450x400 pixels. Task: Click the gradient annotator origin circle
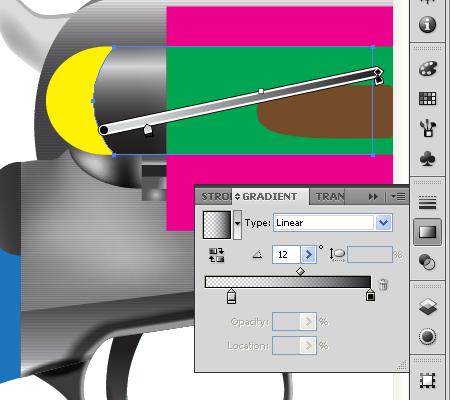pyautogui.click(x=104, y=130)
